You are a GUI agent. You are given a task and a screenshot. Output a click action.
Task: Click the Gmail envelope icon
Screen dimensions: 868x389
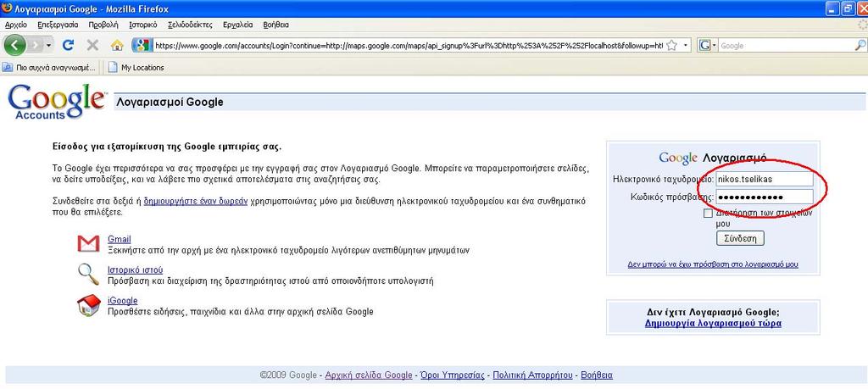pos(88,243)
